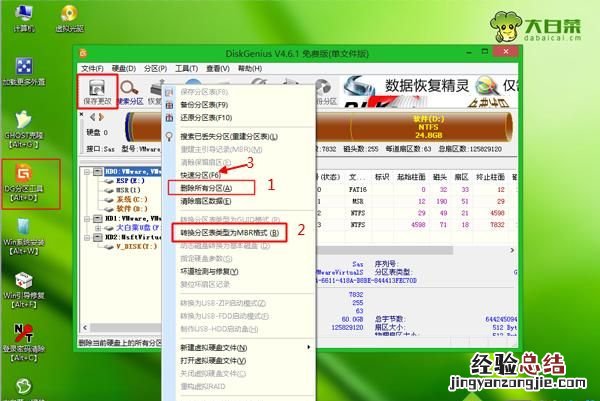Click the search lost partitions menu icon
The image size is (600, 401).
169,137
